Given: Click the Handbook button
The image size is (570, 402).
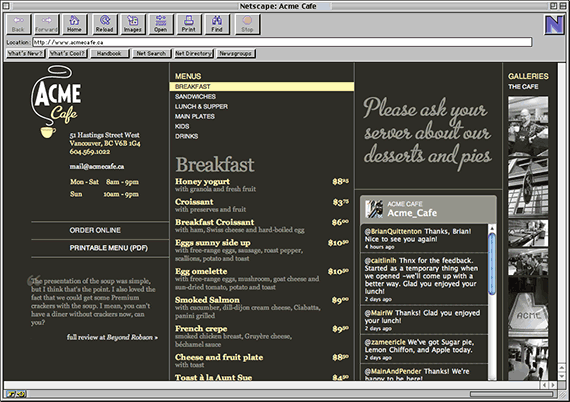Looking at the screenshot, I should click(109, 53).
